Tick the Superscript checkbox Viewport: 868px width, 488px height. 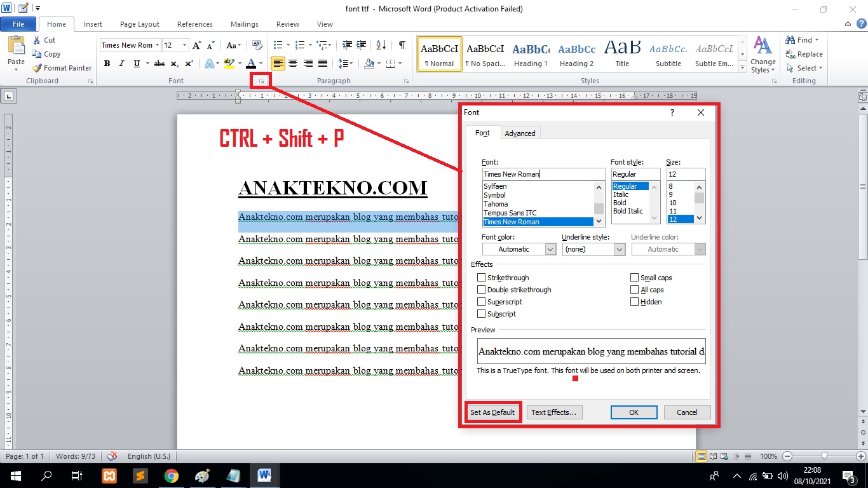482,302
